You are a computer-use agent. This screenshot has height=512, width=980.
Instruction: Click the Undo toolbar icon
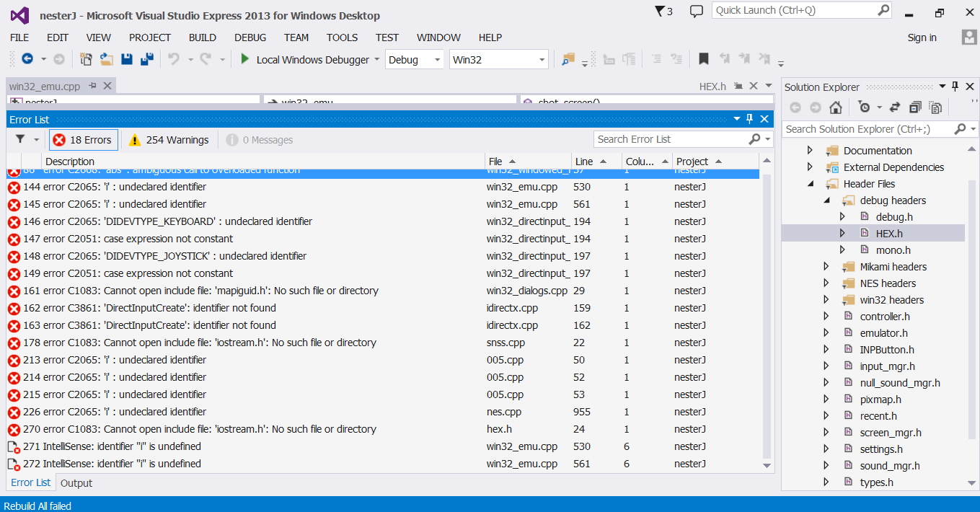tap(174, 59)
